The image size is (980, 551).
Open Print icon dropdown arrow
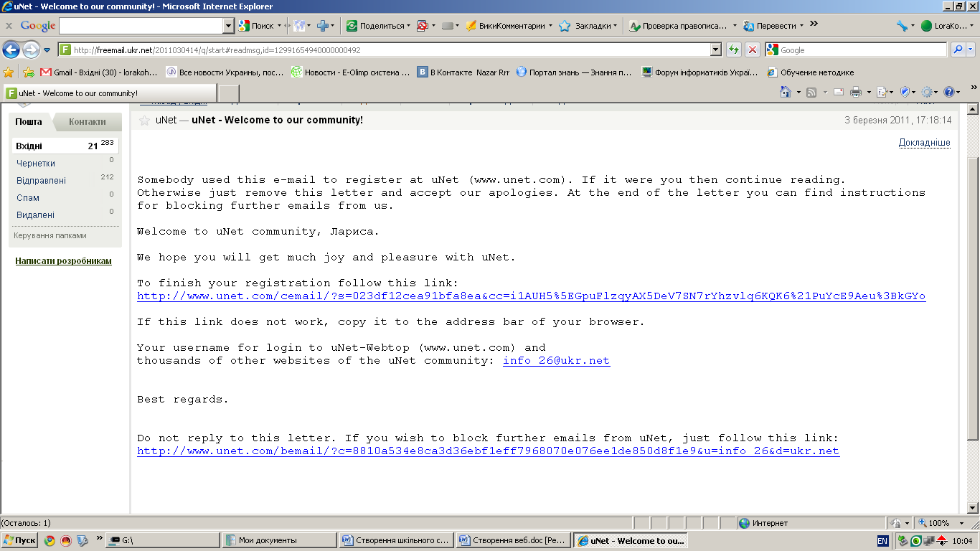[868, 93]
